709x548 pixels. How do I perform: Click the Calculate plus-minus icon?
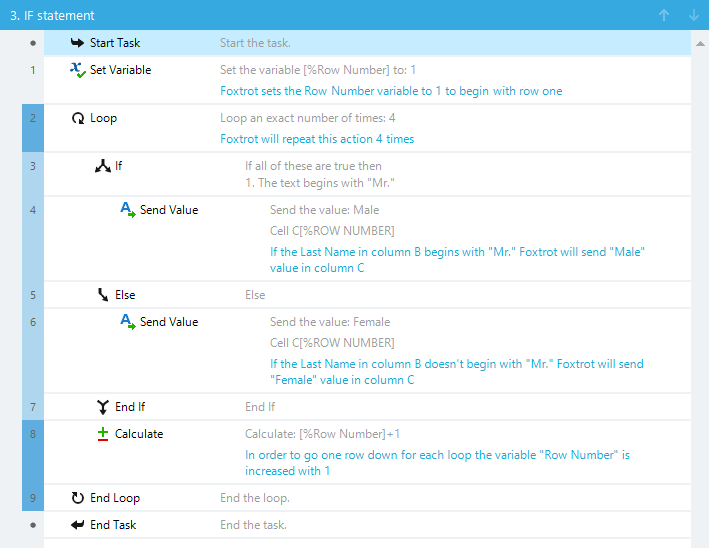click(x=103, y=434)
